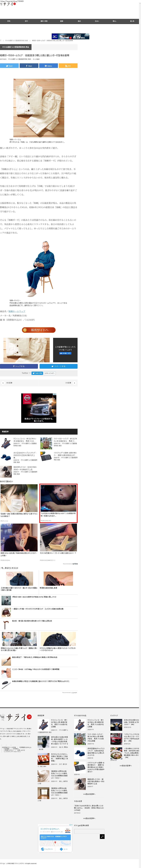Screen dimensions: 141x868
Task: Open the orange RSS feed button
Action: 68,66
